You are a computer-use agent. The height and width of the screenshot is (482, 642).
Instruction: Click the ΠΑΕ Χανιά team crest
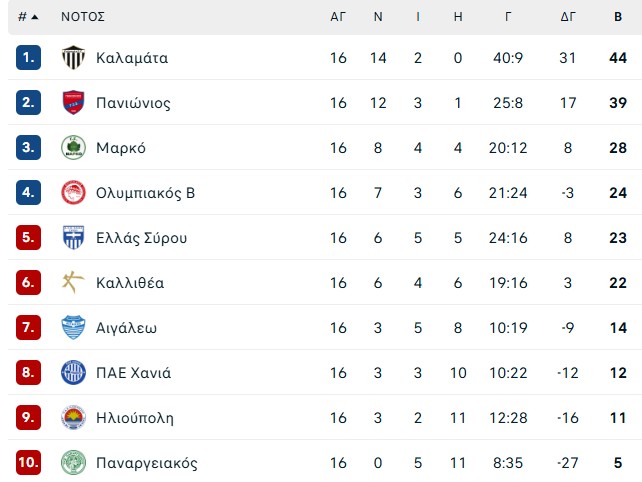coord(73,373)
